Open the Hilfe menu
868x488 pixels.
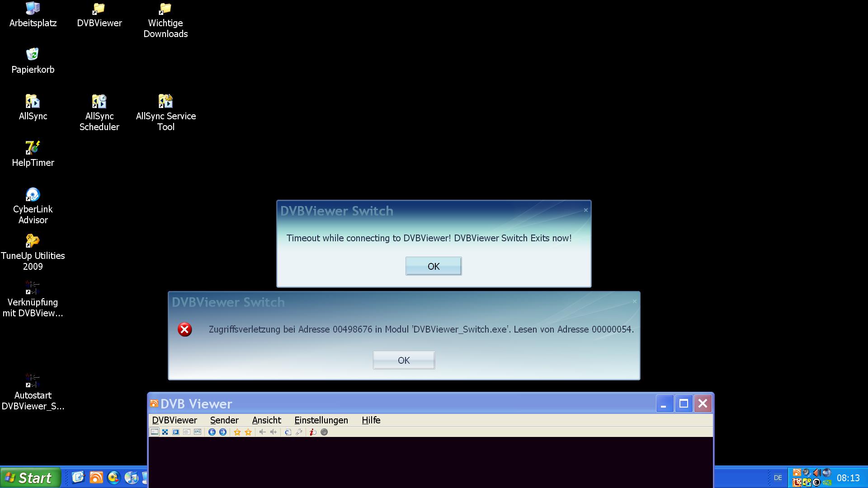pos(371,420)
